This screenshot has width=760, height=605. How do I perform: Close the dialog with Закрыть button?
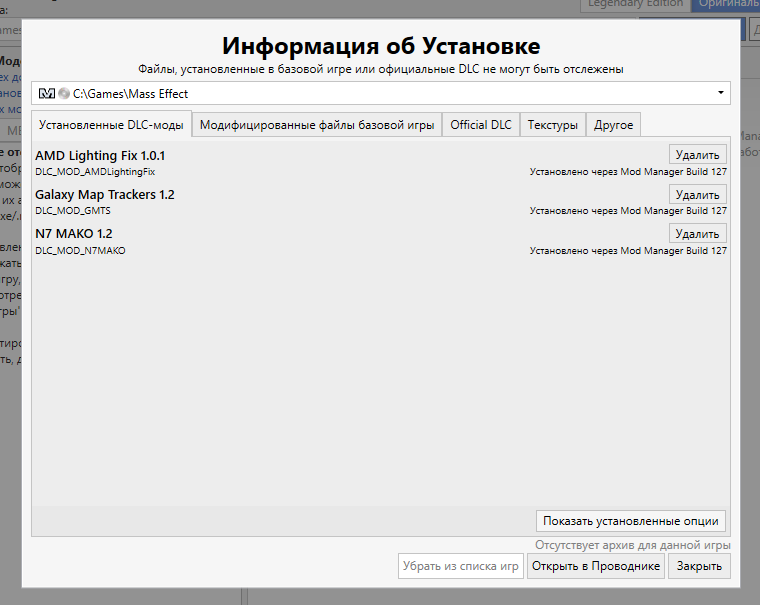click(699, 566)
